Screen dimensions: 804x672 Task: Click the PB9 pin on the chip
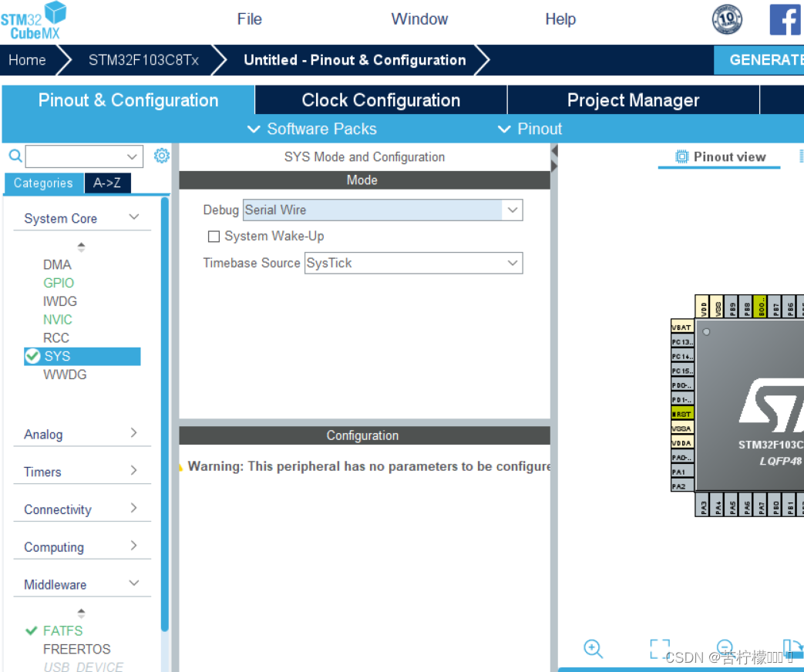(732, 307)
